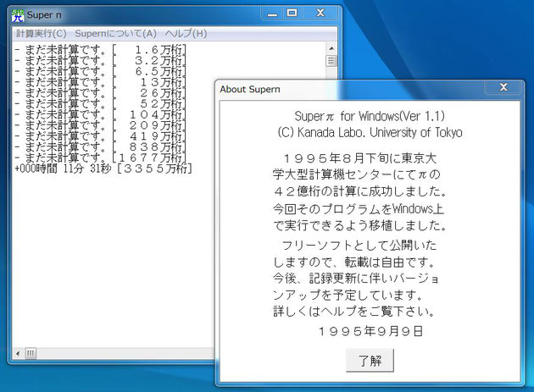The image size is (534, 392).
Task: Select the 838万桁 result line
Action: 101,147
